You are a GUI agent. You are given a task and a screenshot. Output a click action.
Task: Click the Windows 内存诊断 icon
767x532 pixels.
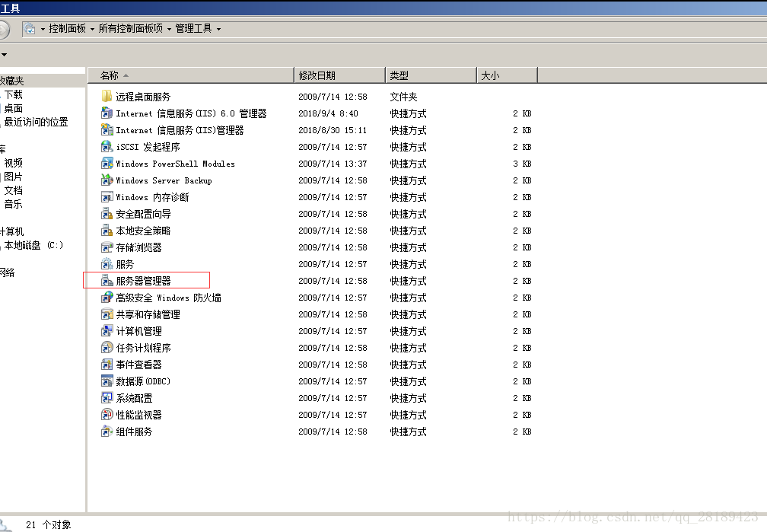pos(107,197)
